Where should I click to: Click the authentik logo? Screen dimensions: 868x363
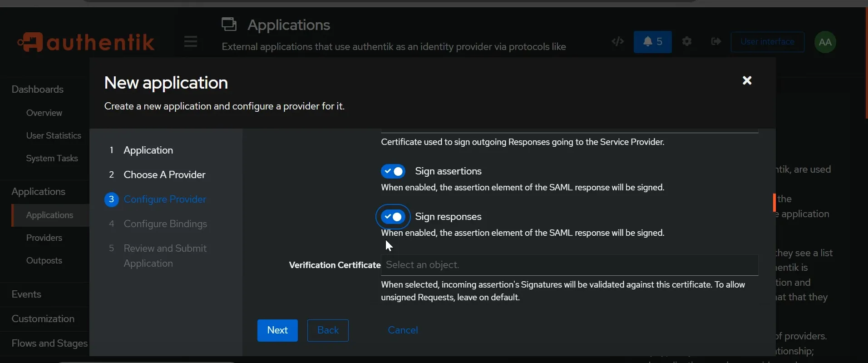[86, 42]
